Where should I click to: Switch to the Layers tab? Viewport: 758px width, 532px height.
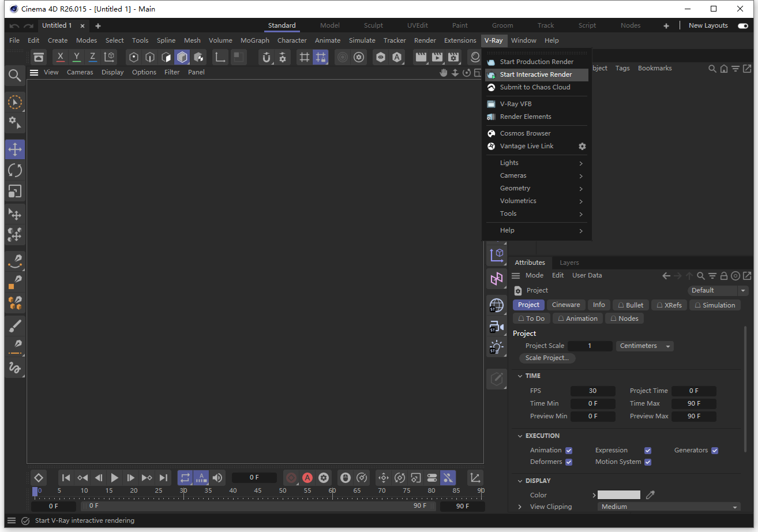569,263
